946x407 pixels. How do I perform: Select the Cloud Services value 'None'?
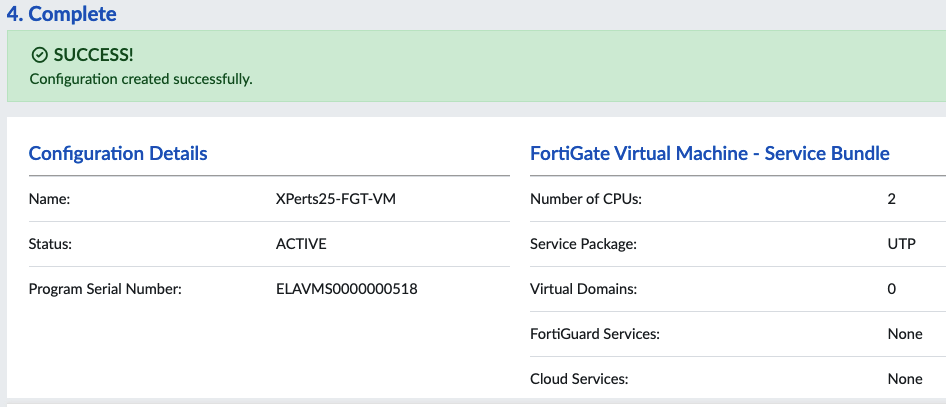coord(905,379)
